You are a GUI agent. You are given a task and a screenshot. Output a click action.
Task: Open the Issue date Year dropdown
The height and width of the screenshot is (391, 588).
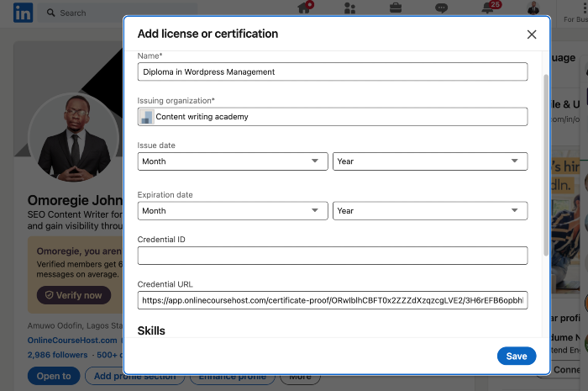pyautogui.click(x=430, y=161)
